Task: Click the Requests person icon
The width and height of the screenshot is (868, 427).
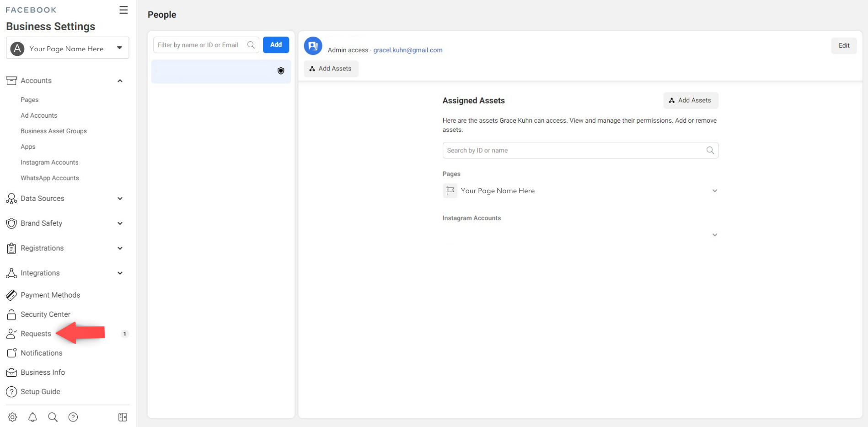Action: point(11,334)
